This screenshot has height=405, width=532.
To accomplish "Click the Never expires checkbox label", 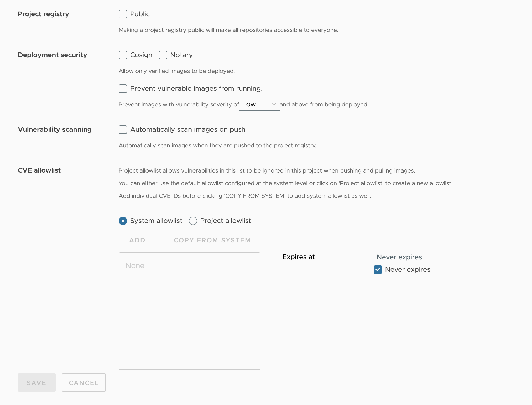I will pyautogui.click(x=408, y=270).
